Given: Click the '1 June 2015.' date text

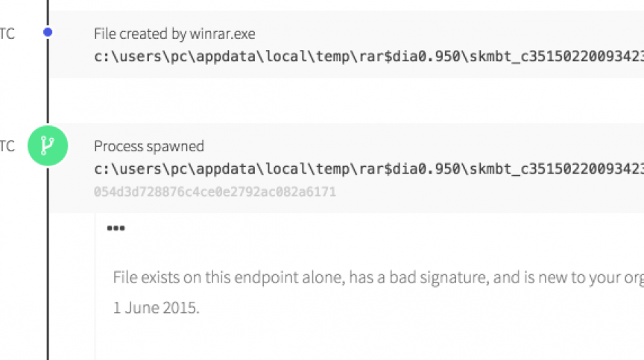Looking at the screenshot, I should 157,307.
